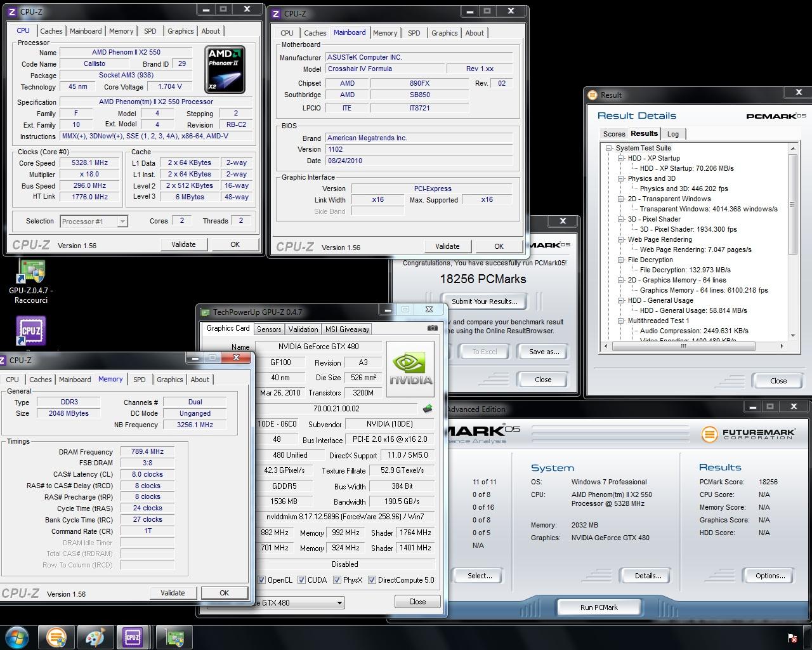Viewport: 812px width, 650px height.
Task: Open Paint taskbar icon
Action: point(95,637)
